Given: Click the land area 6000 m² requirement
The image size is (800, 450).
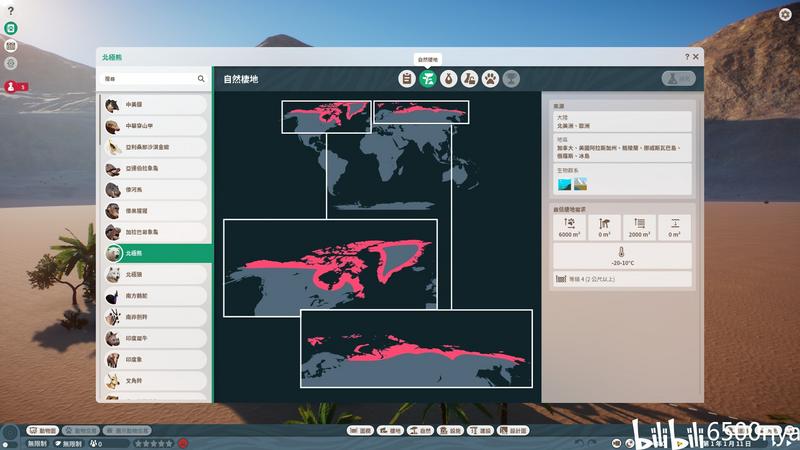Looking at the screenshot, I should pos(569,228).
